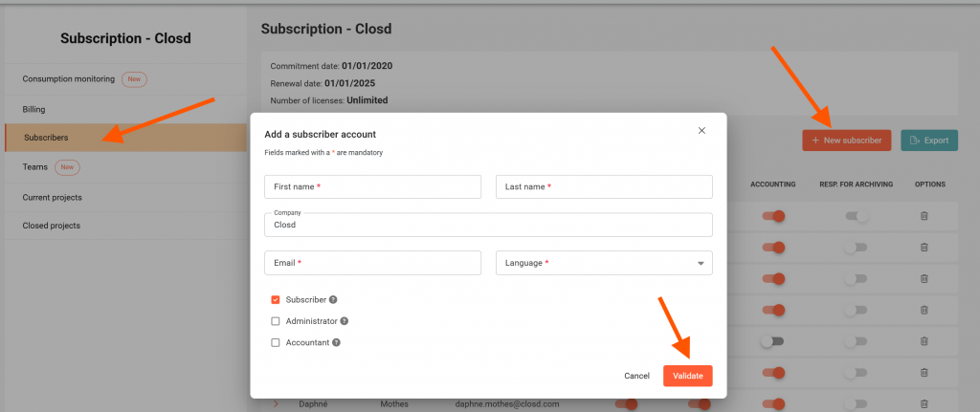
Task: Expand the Daphné Mothes row chevron
Action: [277, 404]
